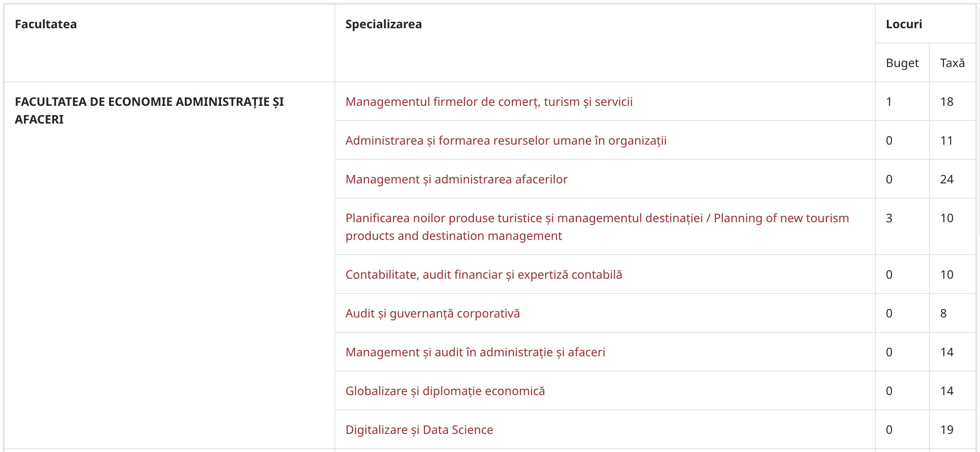This screenshot has width=980, height=452.
Task: Click the Locuri column header
Action: click(x=904, y=24)
